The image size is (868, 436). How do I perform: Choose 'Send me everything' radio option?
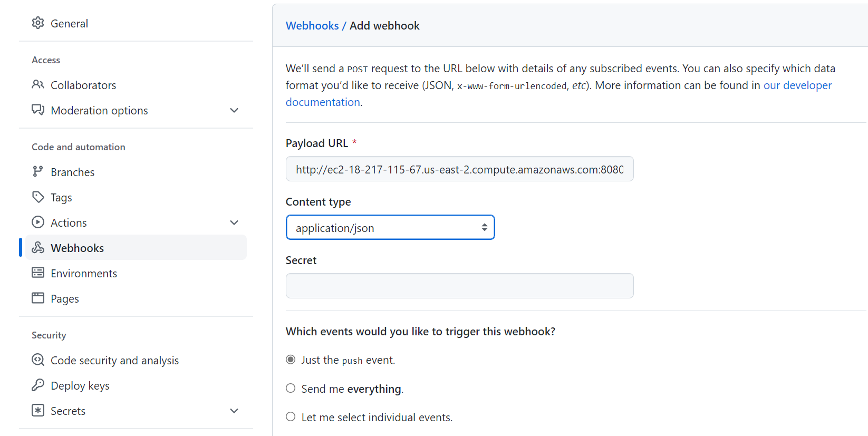click(291, 389)
